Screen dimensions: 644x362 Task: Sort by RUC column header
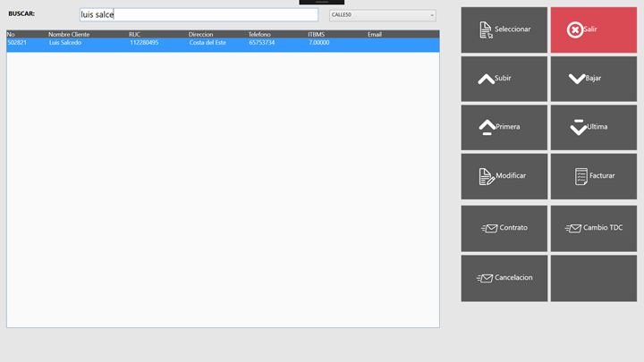[x=135, y=34]
